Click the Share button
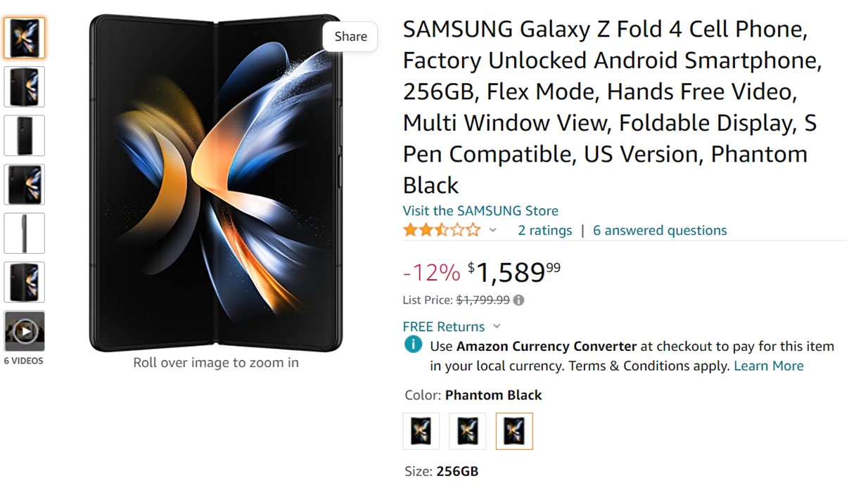The width and height of the screenshot is (868, 488). pos(350,37)
